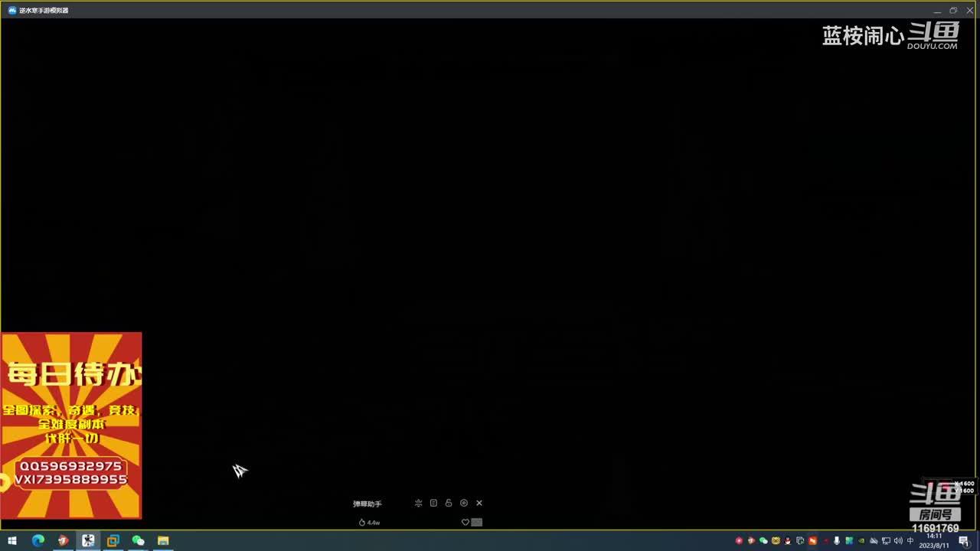980x551 pixels.
Task: Click the popularity flame icon
Action: click(362, 523)
